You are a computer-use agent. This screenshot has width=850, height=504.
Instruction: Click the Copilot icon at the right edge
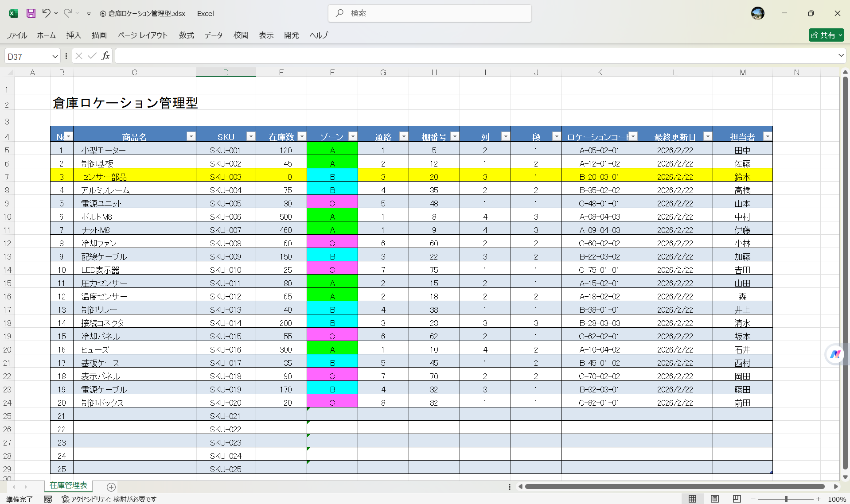(835, 354)
